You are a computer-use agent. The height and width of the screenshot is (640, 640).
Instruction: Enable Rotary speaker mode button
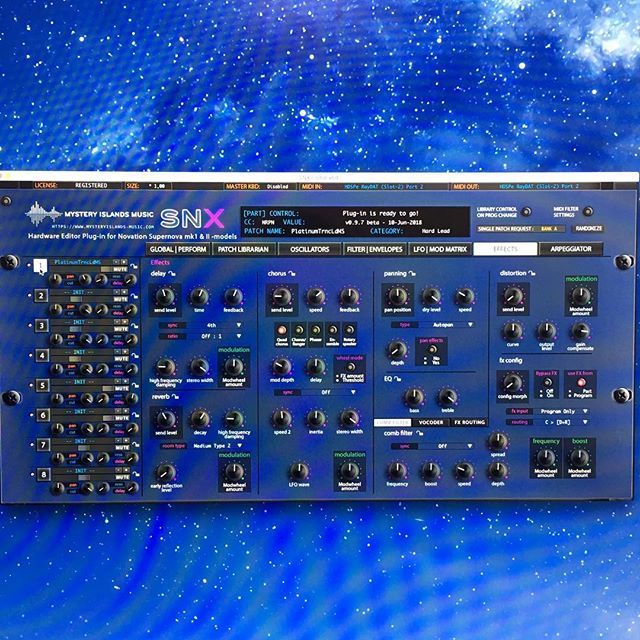[349, 330]
